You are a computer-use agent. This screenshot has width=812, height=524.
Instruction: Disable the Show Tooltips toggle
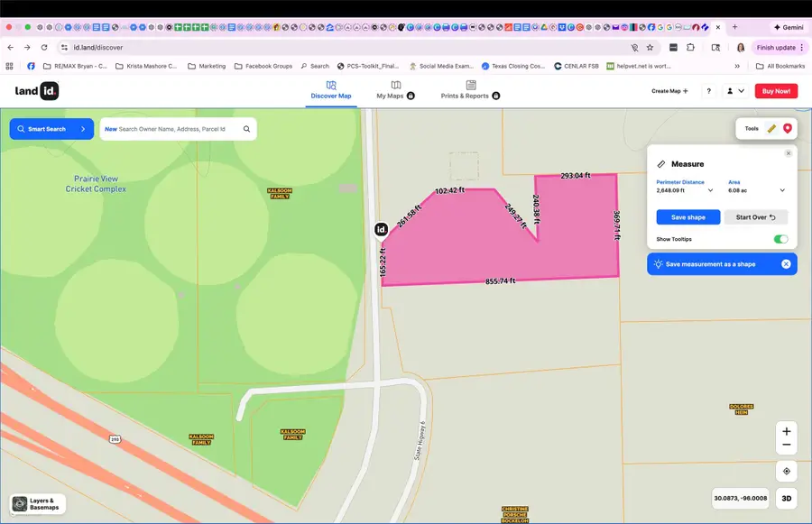coord(781,238)
